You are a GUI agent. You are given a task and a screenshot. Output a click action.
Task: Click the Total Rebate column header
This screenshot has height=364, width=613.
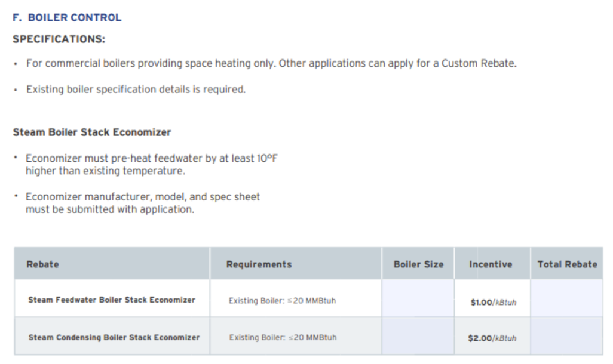click(567, 264)
